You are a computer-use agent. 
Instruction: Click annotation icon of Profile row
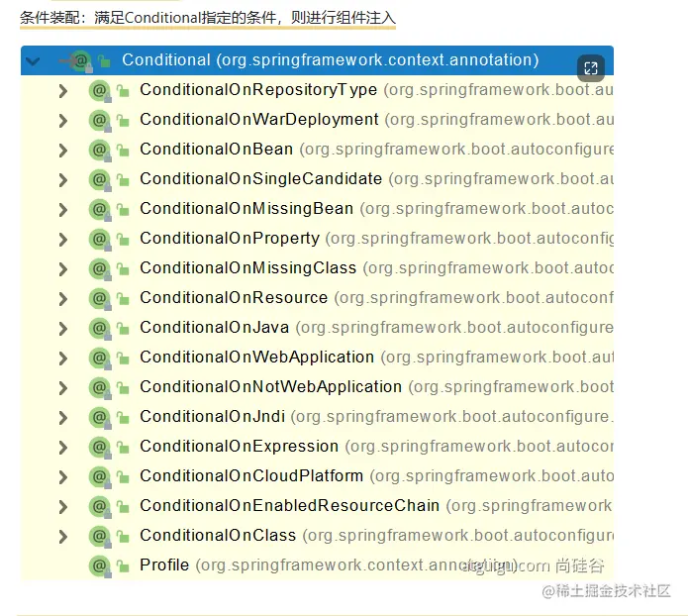[x=100, y=566]
